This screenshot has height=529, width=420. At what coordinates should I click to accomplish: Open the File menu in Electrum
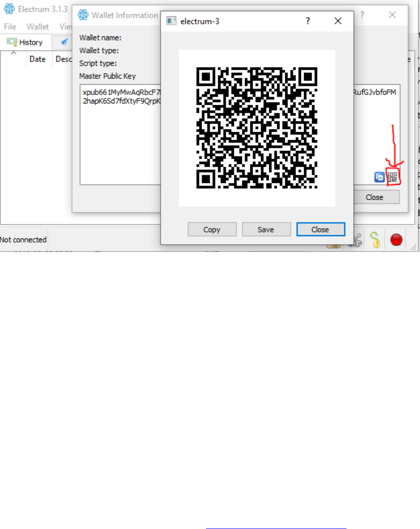click(10, 27)
